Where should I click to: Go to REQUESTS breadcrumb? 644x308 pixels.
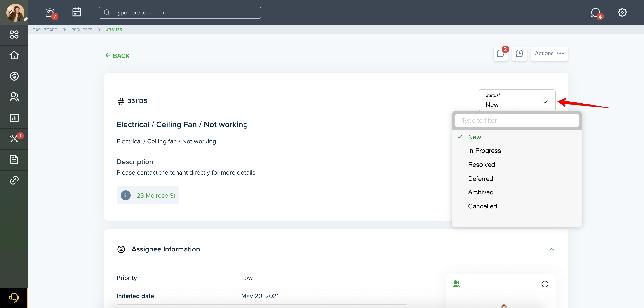(82, 30)
